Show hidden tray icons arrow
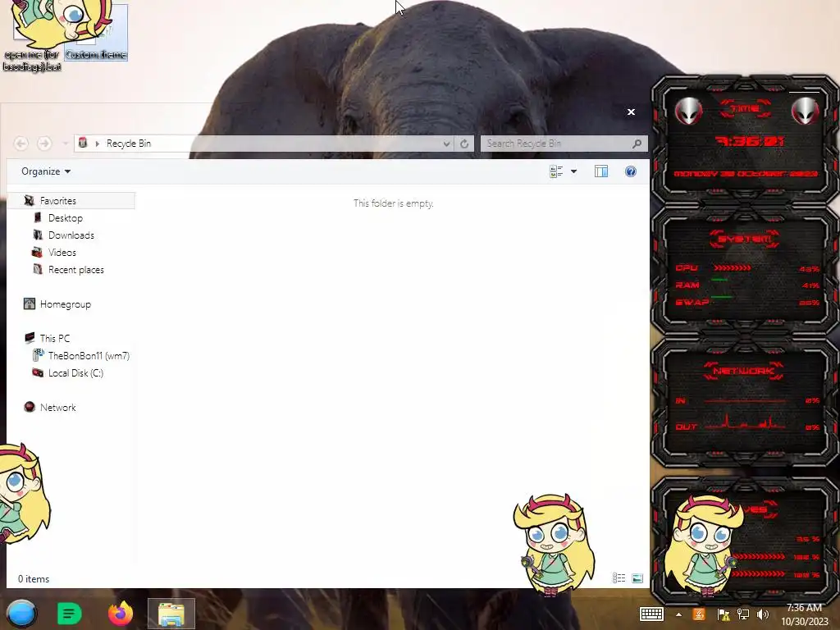This screenshot has width=840, height=630. click(x=678, y=614)
